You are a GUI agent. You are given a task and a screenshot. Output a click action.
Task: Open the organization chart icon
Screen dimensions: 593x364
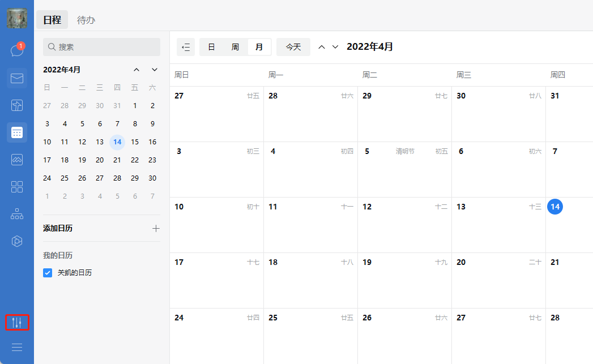[x=17, y=214]
